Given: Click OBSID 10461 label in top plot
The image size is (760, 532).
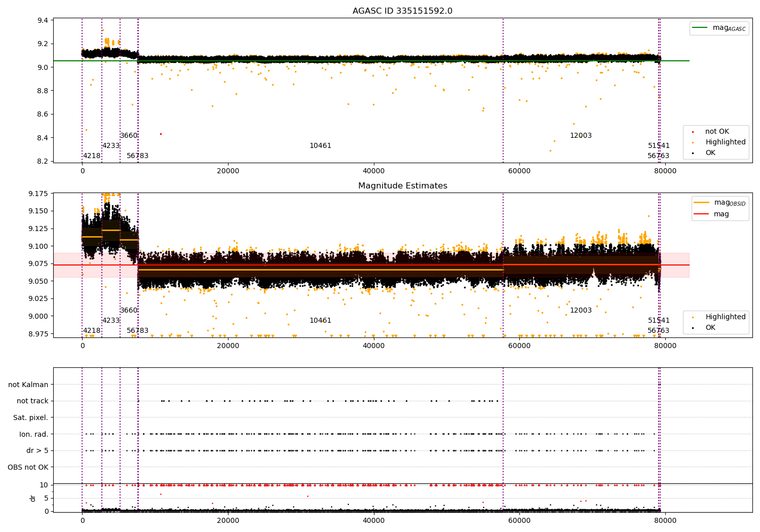Looking at the screenshot, I should tap(320, 146).
